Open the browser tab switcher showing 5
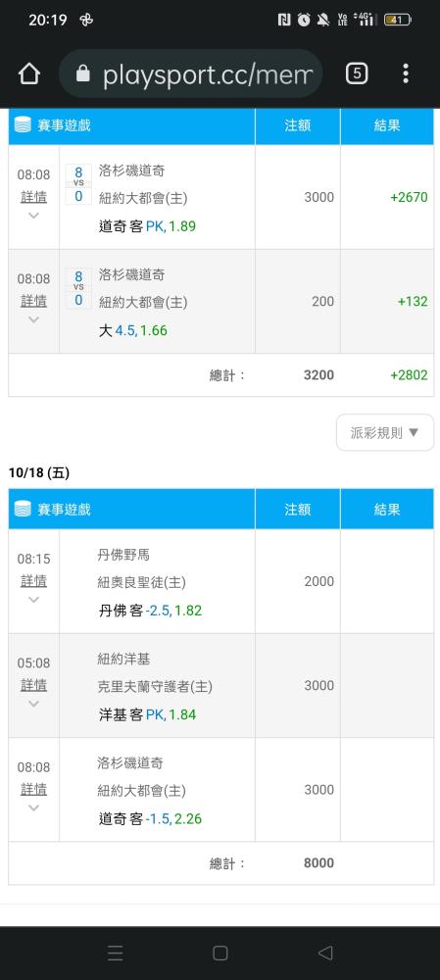 click(x=357, y=73)
